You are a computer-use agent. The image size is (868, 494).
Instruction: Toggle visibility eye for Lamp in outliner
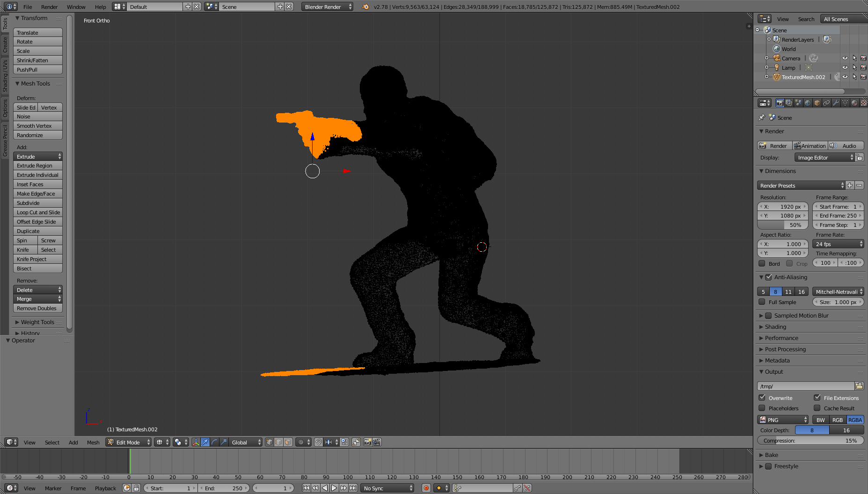pos(845,67)
